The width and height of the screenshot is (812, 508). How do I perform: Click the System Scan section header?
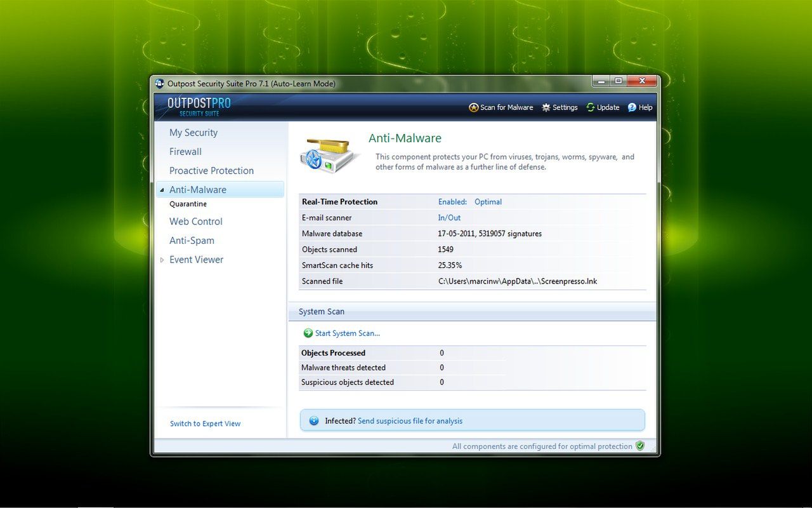(322, 312)
